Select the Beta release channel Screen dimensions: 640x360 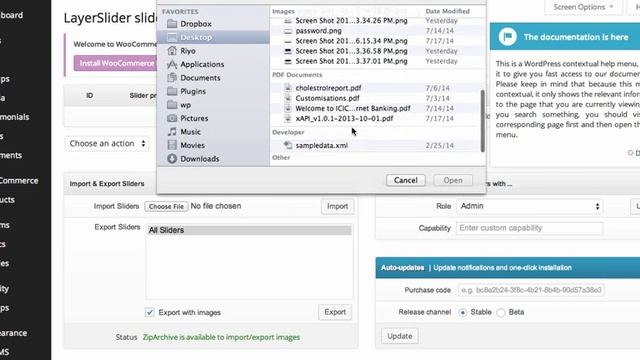point(501,313)
